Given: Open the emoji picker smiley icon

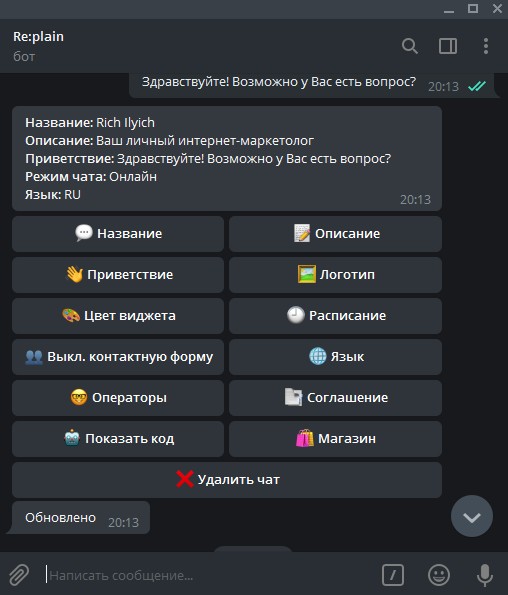Looking at the screenshot, I should 439,575.
